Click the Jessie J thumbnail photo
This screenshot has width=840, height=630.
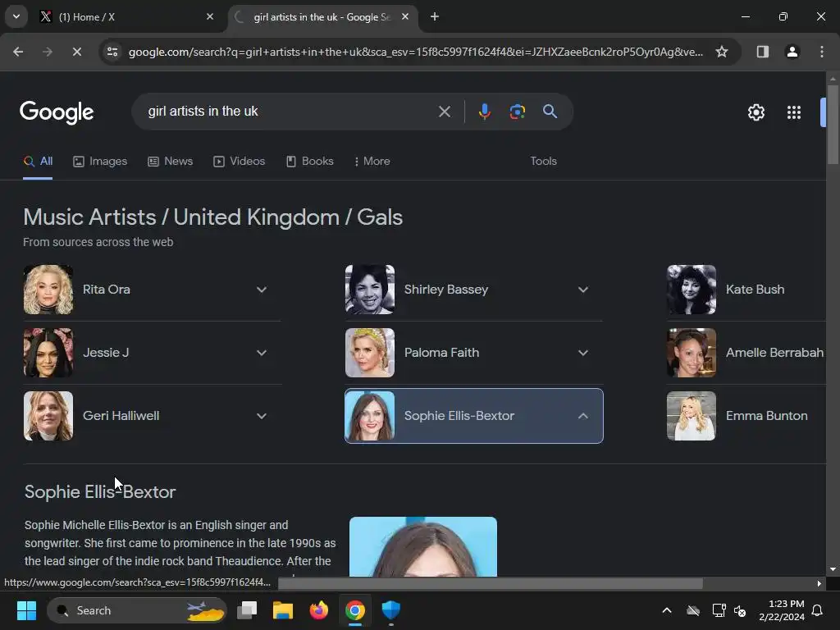48,353
